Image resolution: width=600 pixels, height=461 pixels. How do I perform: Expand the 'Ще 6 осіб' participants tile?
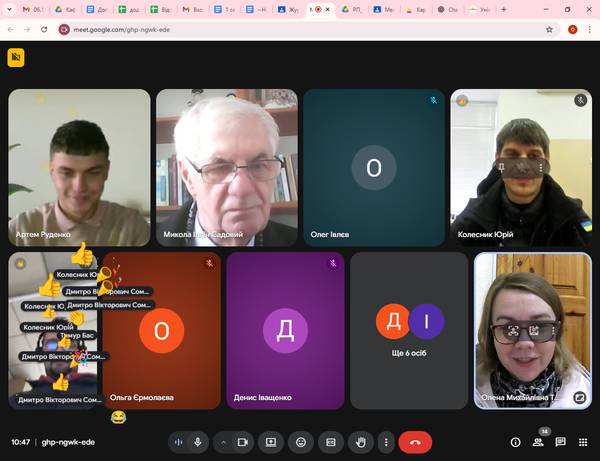click(x=408, y=330)
